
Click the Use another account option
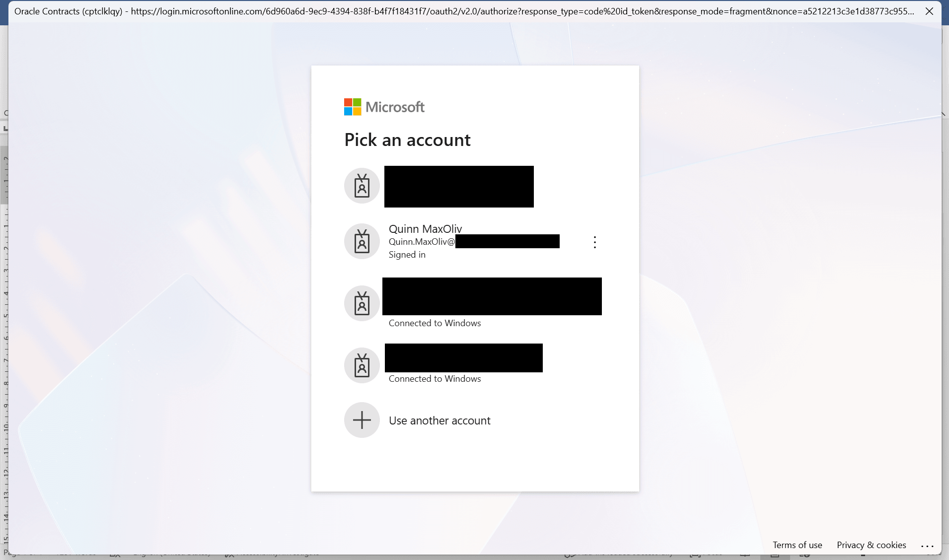(475, 420)
